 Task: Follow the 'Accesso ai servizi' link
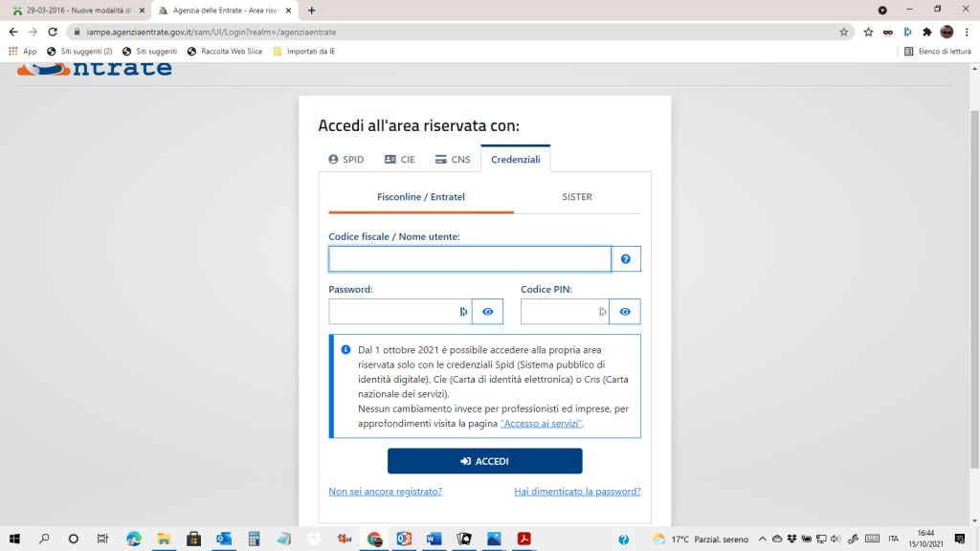[542, 424]
